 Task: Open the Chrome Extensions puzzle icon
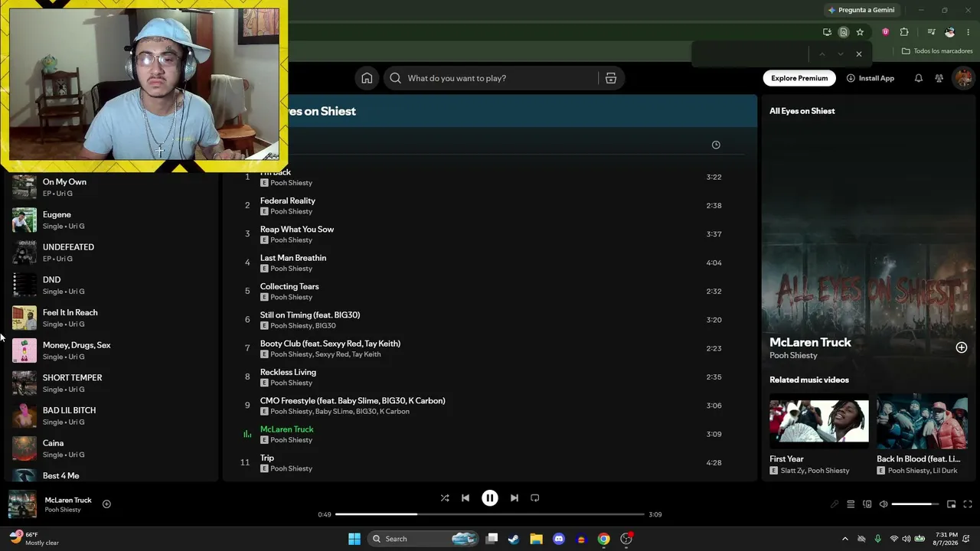pyautogui.click(x=904, y=32)
